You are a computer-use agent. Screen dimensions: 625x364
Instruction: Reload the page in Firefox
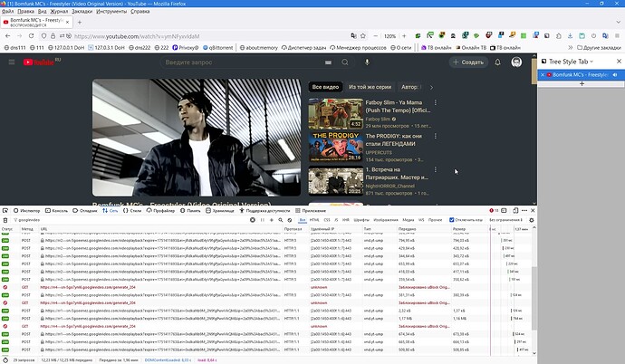point(31,36)
